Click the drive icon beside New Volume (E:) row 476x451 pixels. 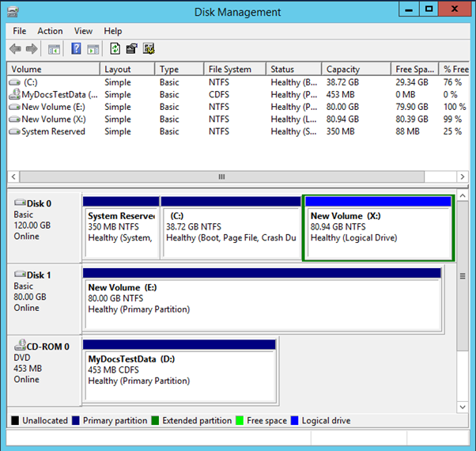pyautogui.click(x=14, y=107)
